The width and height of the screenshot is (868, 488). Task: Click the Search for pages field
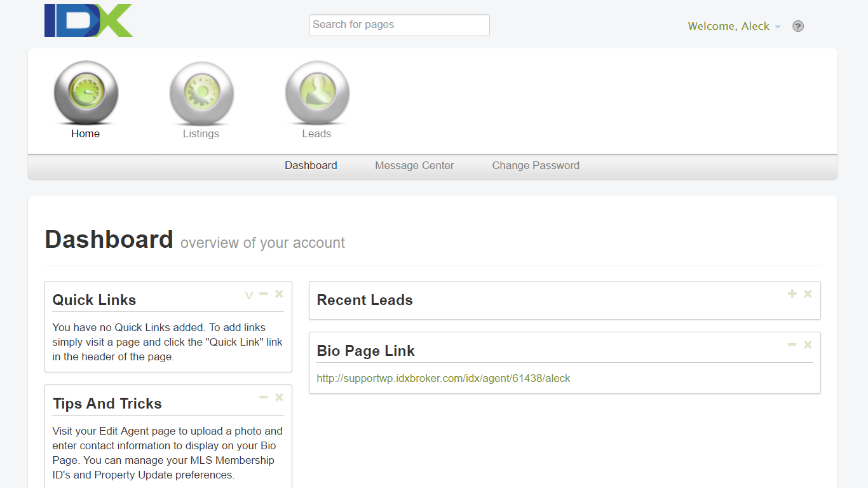(398, 25)
